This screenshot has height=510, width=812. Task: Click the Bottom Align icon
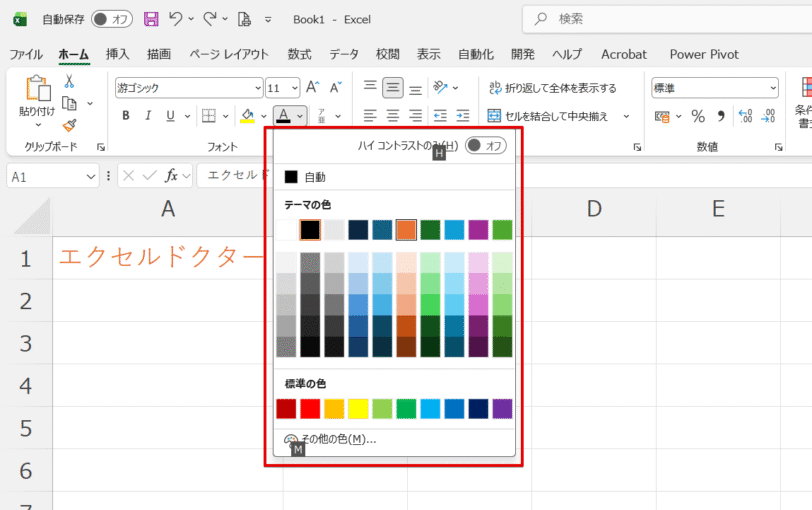415,90
